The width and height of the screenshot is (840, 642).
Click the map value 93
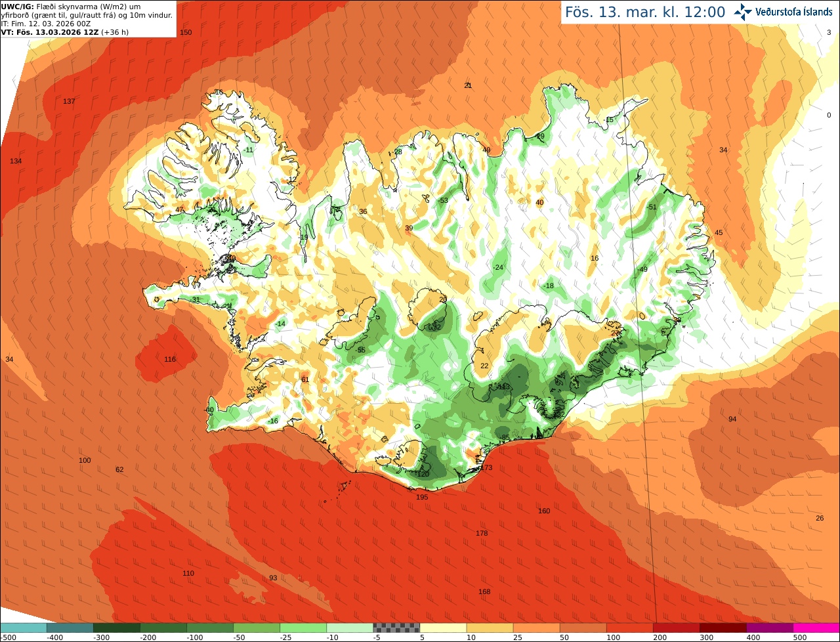click(x=273, y=578)
